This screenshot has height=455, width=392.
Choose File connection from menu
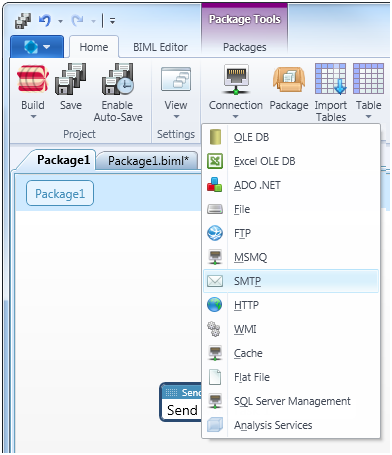(291, 209)
